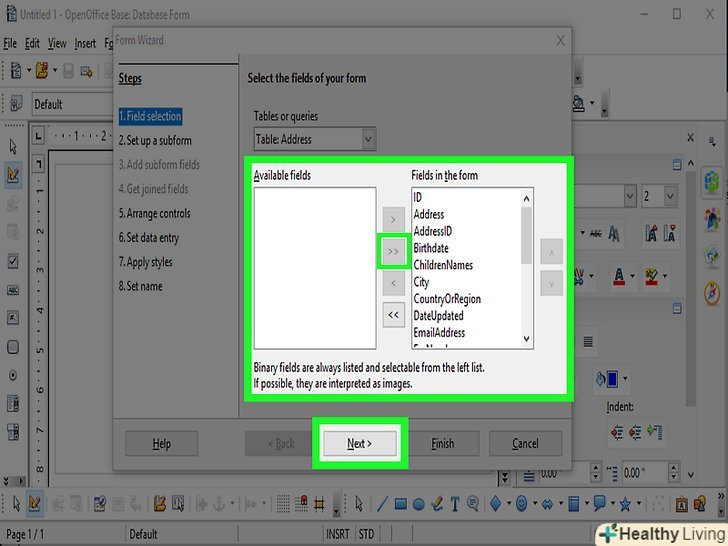Select the Rectangle tool in the drawing toolbar
Image resolution: width=728 pixels, height=546 pixels.
(x=401, y=504)
